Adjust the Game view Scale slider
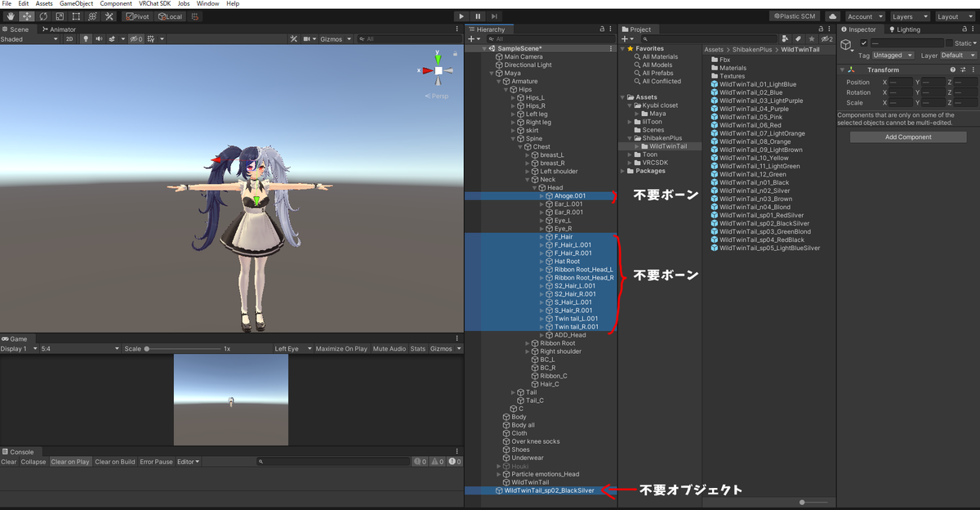 (x=182, y=349)
